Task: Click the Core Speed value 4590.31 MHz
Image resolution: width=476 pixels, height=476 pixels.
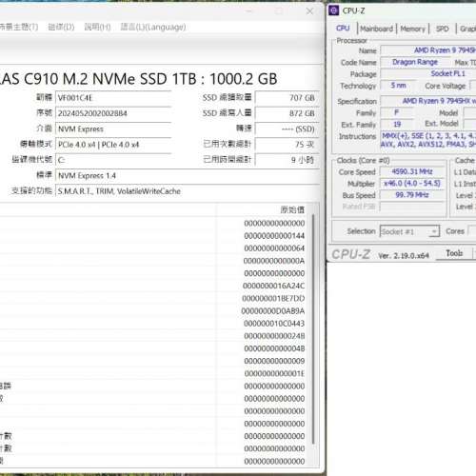Action: tap(412, 171)
